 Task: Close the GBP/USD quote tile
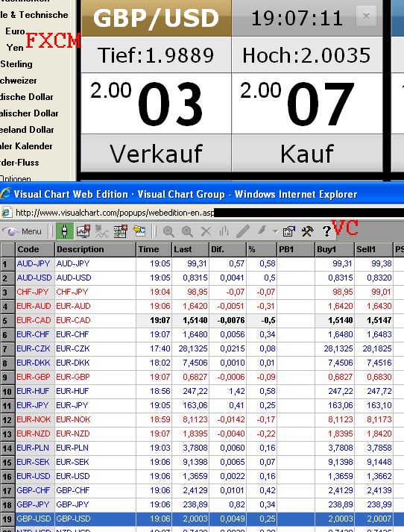366,16
